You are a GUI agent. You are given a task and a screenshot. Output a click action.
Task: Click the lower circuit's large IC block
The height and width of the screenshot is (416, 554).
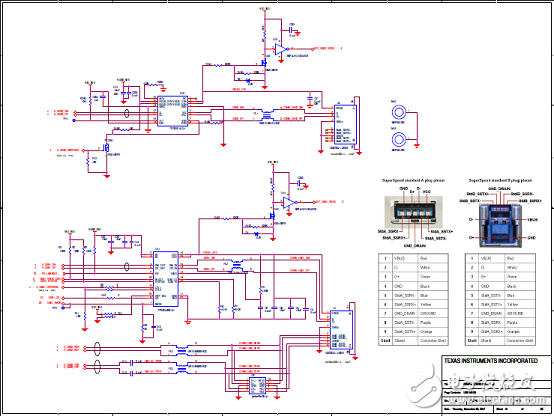pyautogui.click(x=166, y=279)
